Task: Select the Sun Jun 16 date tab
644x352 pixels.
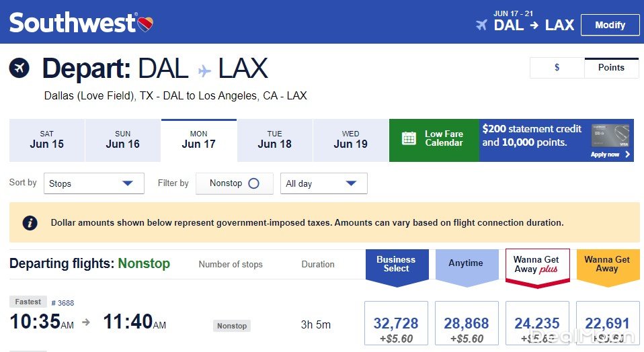Action: click(x=123, y=140)
